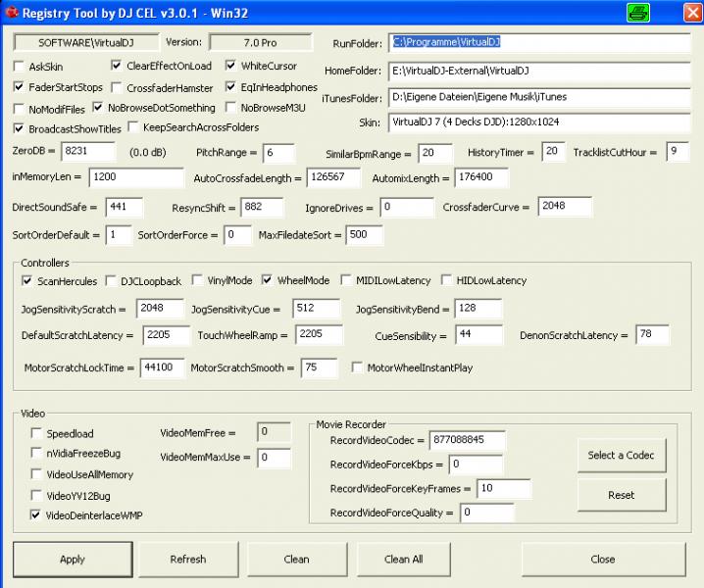Uncheck ScanHercules in Controllers
Image resolution: width=704 pixels, height=588 pixels.
point(26,281)
